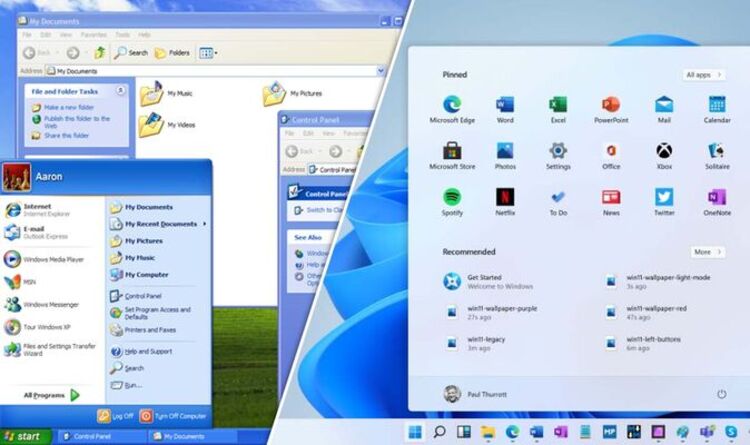Click the Windows 11 Start button in taskbar
This screenshot has width=750, height=445.
pyautogui.click(x=415, y=432)
